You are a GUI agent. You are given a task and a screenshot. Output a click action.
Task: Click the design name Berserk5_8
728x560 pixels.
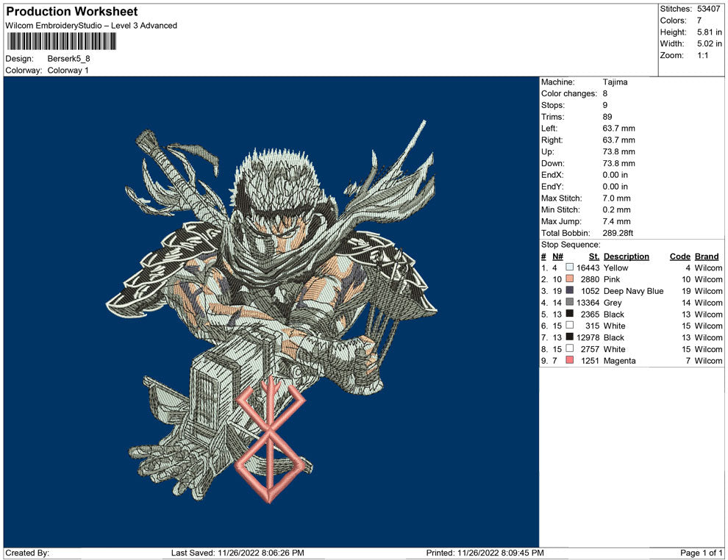[x=68, y=59]
